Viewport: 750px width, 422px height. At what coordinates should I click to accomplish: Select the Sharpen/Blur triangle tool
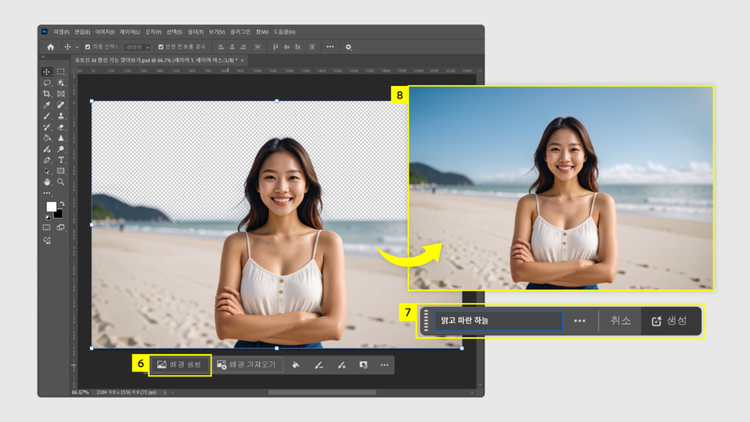[x=61, y=138]
